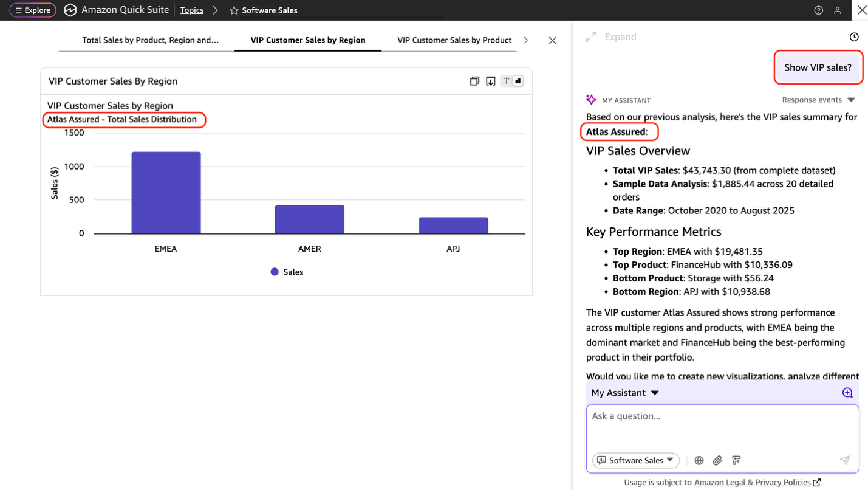Click the star icon beside Software Sales
Image resolution: width=868 pixels, height=490 pixels.
click(234, 10)
